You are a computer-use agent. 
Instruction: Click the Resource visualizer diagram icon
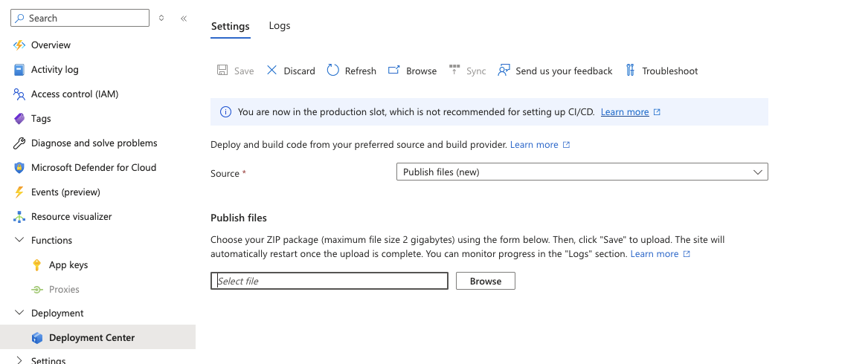19,217
